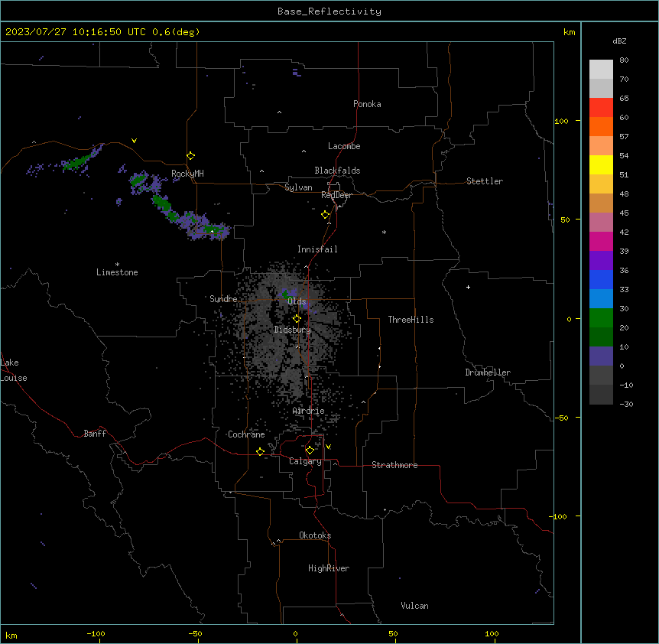
Task: Click the asterisk marker east of Innisfail
Action: [x=384, y=232]
